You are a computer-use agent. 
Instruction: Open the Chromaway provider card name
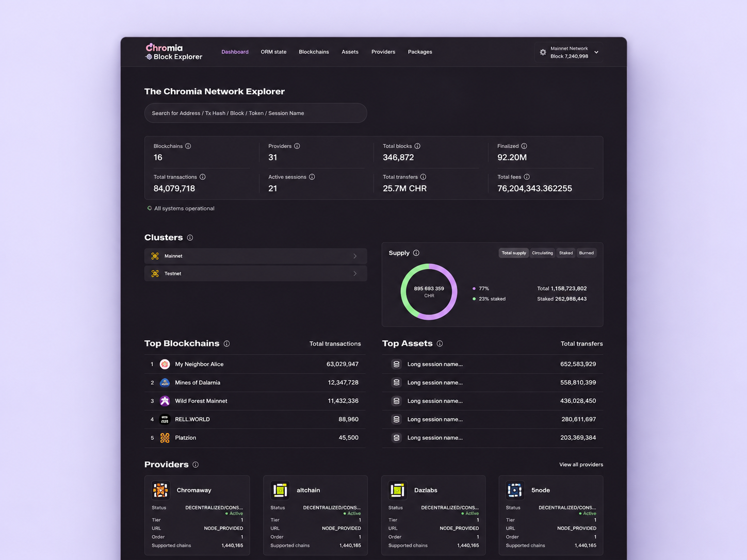coord(194,490)
